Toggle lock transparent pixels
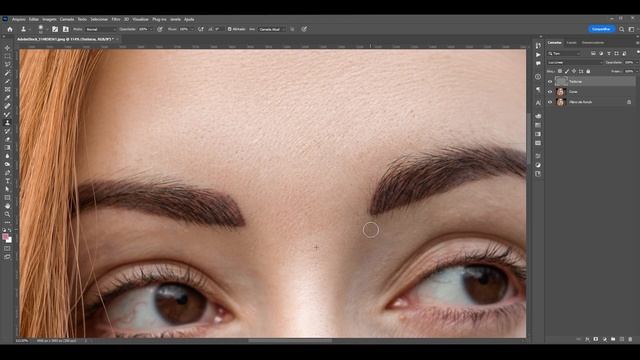Viewport: 640px width, 360px height. coord(560,71)
